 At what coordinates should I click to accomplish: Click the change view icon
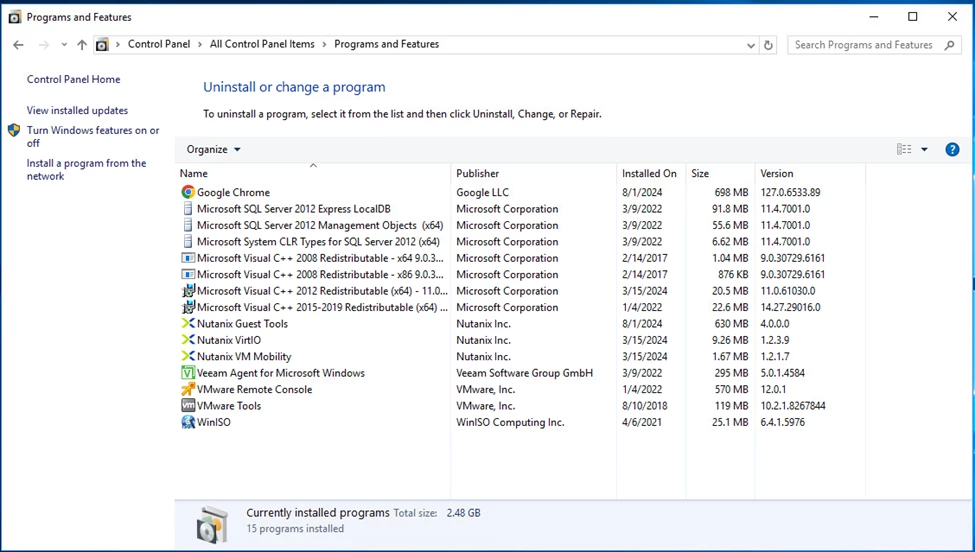[x=904, y=149]
